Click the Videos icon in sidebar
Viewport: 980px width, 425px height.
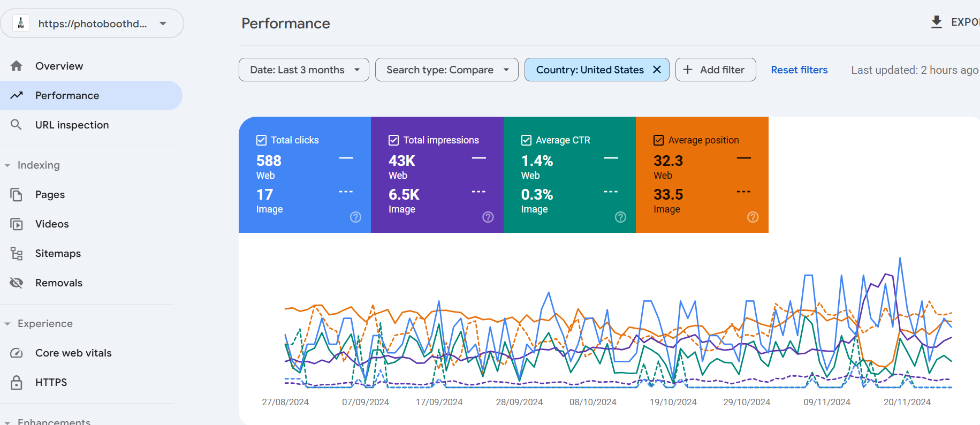pos(17,224)
